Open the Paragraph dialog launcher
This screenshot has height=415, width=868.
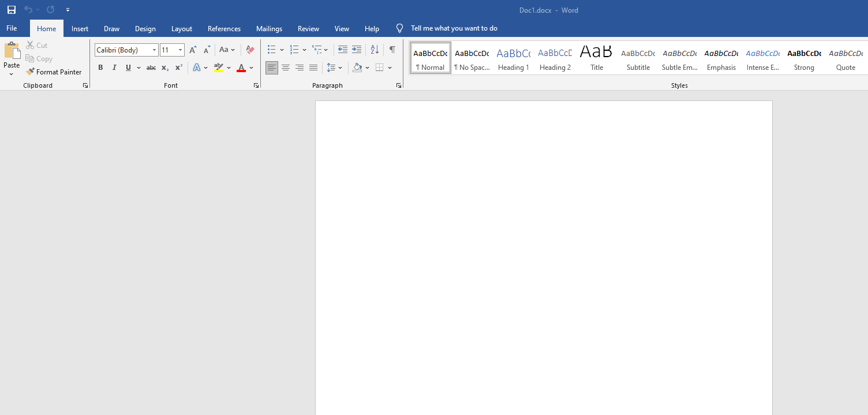point(399,85)
